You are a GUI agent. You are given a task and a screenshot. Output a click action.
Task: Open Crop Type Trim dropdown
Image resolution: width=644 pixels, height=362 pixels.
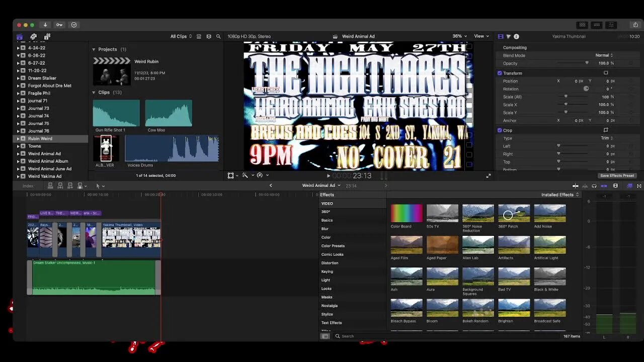(607, 138)
